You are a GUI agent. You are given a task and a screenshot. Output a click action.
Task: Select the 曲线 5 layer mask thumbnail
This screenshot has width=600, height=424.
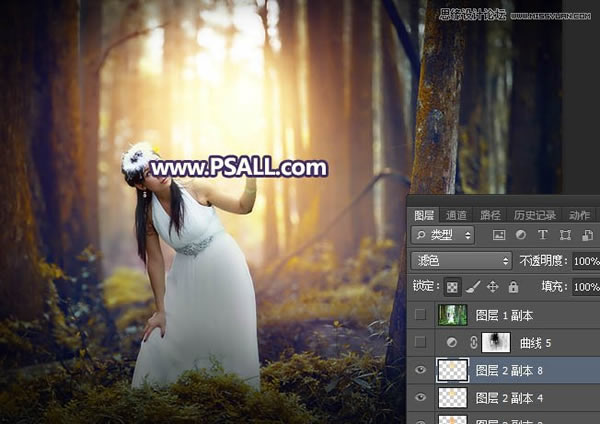[x=496, y=342]
